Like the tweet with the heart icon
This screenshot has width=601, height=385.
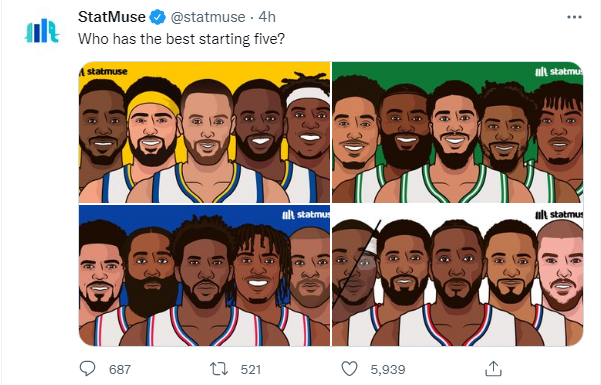(349, 369)
